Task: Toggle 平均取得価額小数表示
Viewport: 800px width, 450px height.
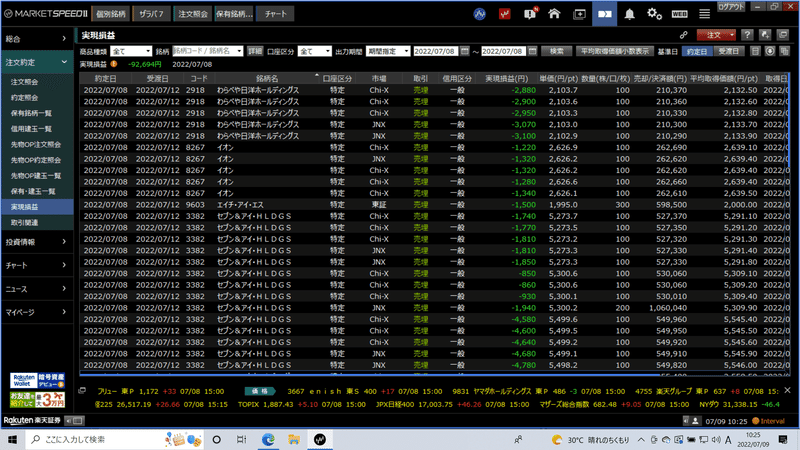Action: tap(615, 51)
